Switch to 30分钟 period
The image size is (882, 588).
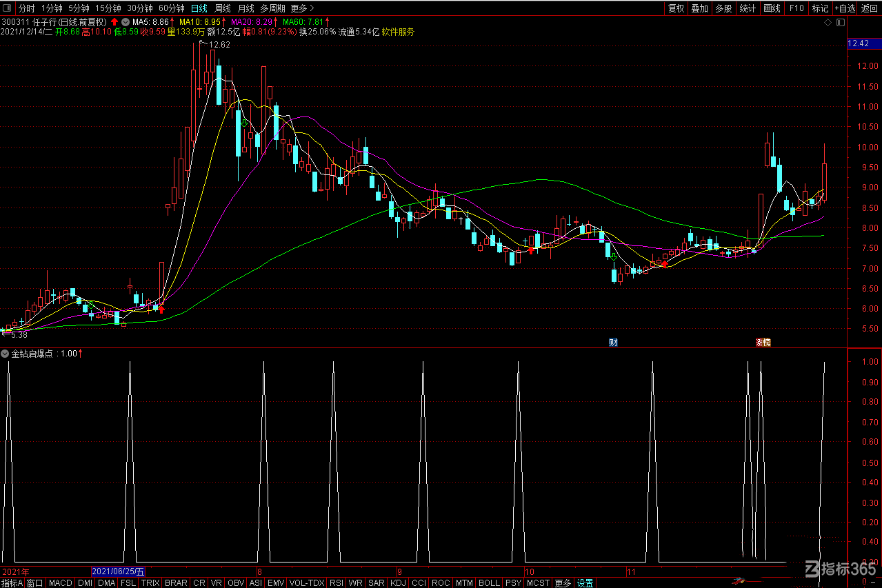click(x=140, y=8)
